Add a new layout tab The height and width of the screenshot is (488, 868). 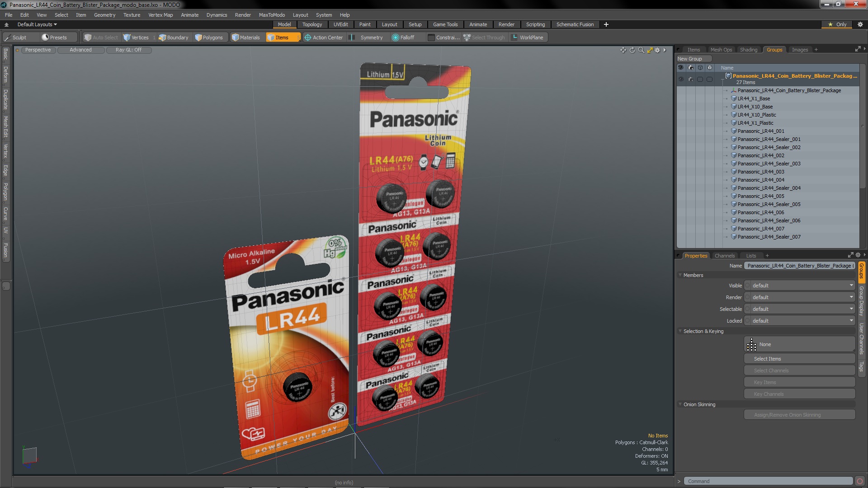pos(606,24)
